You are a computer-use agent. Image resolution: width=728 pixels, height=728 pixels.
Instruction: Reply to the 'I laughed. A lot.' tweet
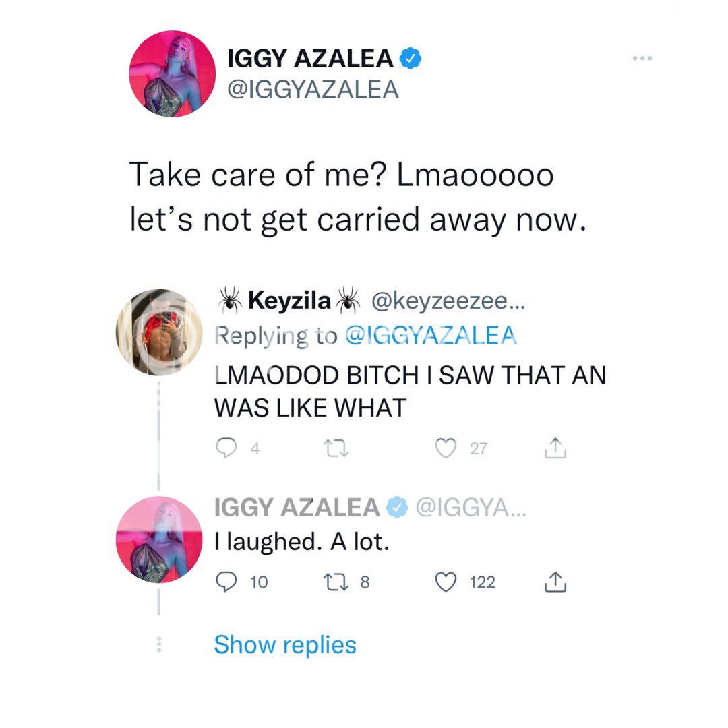[224, 581]
